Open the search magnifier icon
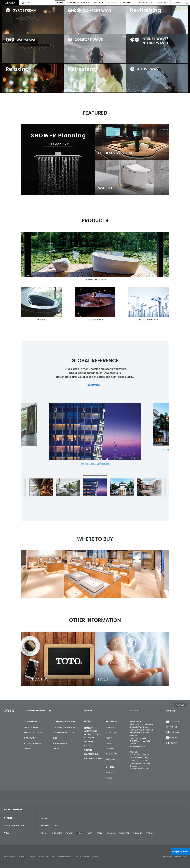 tap(187, 3)
